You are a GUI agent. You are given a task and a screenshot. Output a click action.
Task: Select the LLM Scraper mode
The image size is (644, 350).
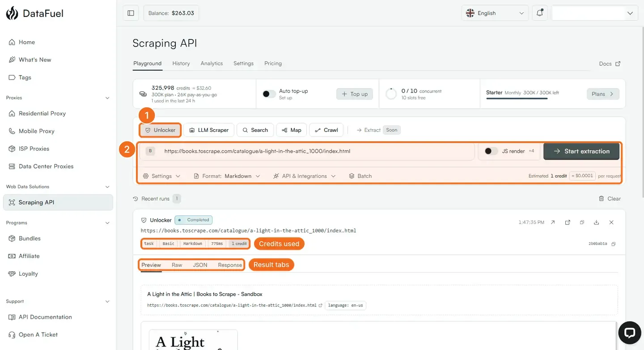click(x=209, y=130)
